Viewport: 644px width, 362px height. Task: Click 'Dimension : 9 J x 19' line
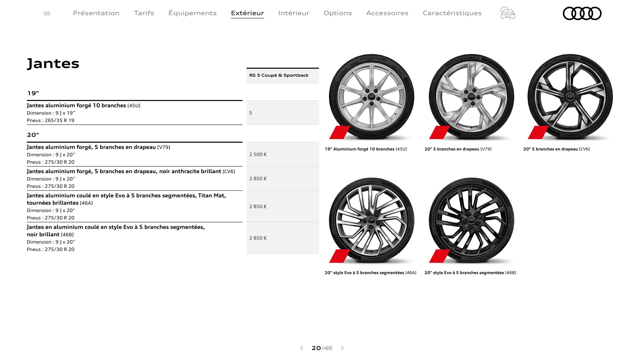pyautogui.click(x=51, y=113)
